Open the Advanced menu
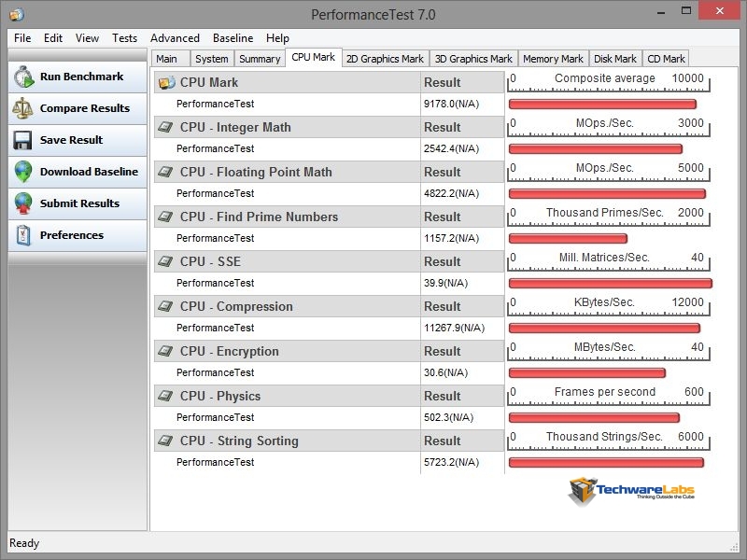This screenshot has width=747, height=560. tap(175, 38)
